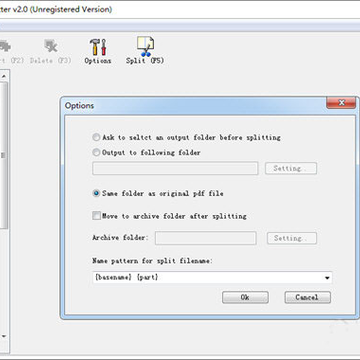Click Setting button beside output folder field
Screen dimensions: 360x360
tap(291, 168)
